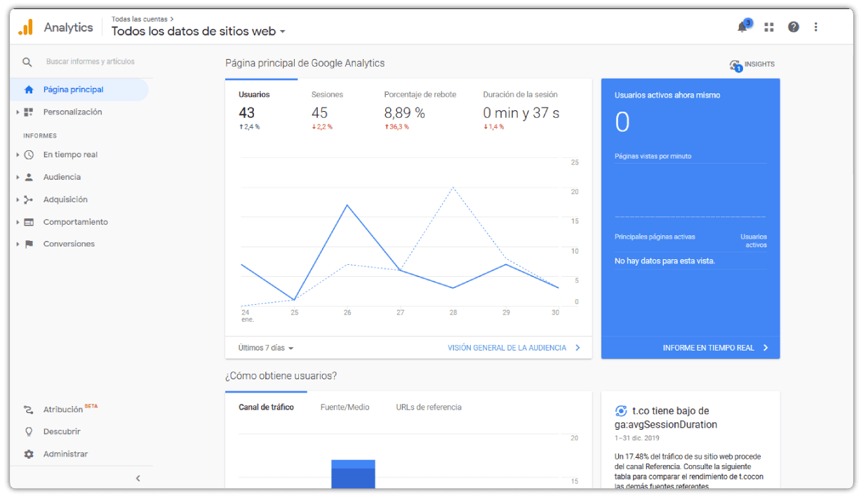Screen dimensions: 868x498
Task: Select the En tiempo real clock icon
Action: [x=27, y=155]
